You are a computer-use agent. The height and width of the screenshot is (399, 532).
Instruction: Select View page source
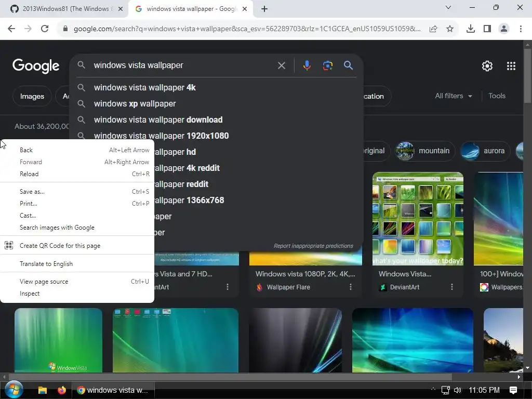pyautogui.click(x=77, y=281)
